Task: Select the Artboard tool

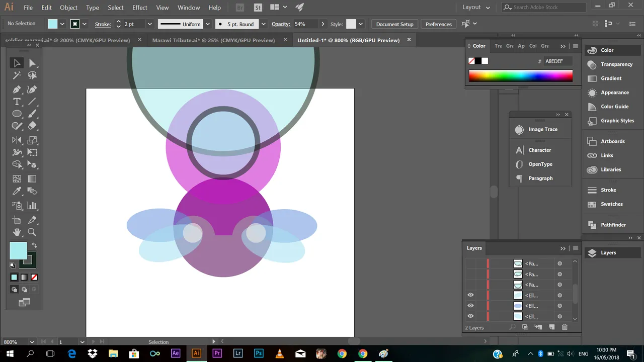Action: tap(17, 220)
